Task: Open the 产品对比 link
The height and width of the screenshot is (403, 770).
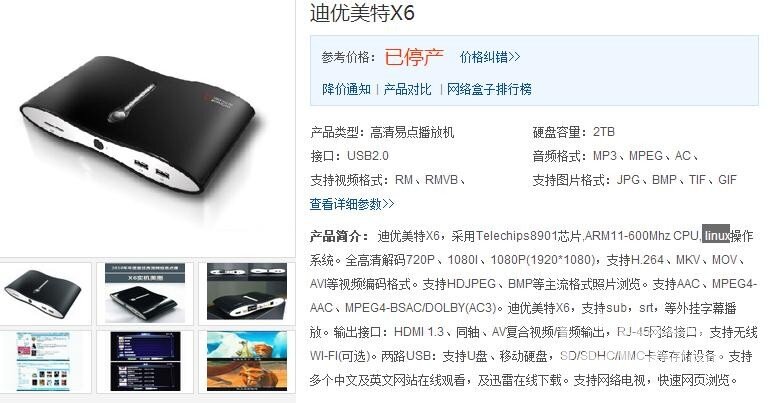Action: [407, 89]
